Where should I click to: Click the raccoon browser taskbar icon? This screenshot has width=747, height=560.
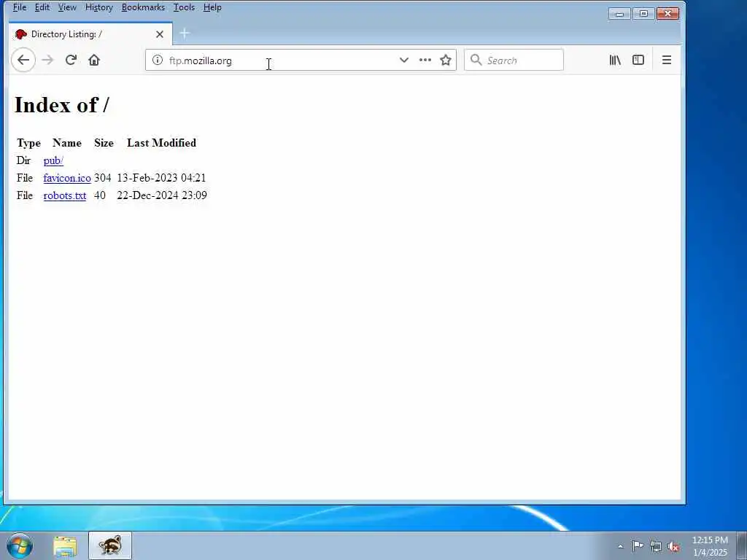pos(110,545)
